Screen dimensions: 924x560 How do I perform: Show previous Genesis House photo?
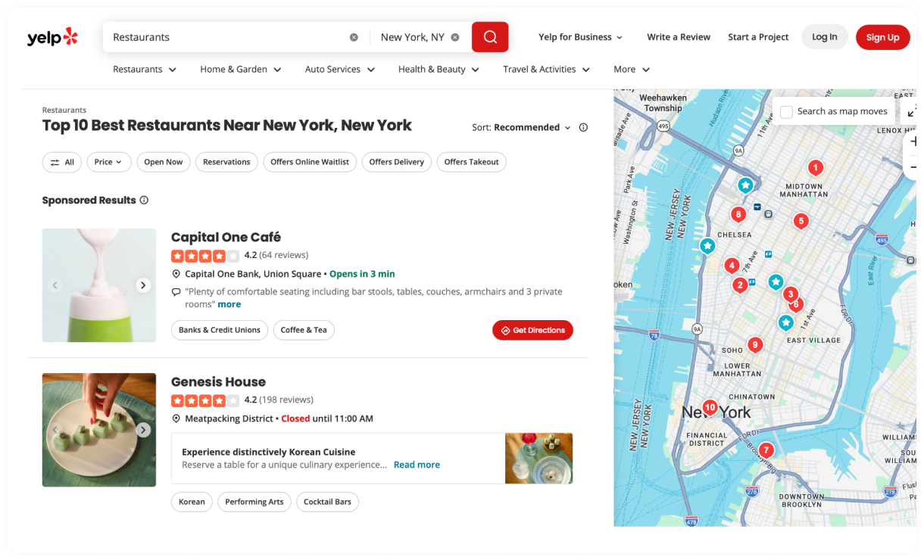[x=55, y=430]
